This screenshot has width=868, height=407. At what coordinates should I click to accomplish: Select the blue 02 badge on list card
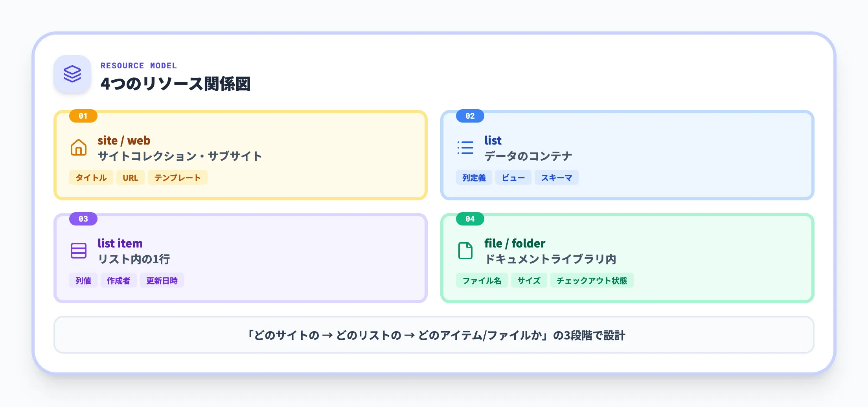point(470,116)
